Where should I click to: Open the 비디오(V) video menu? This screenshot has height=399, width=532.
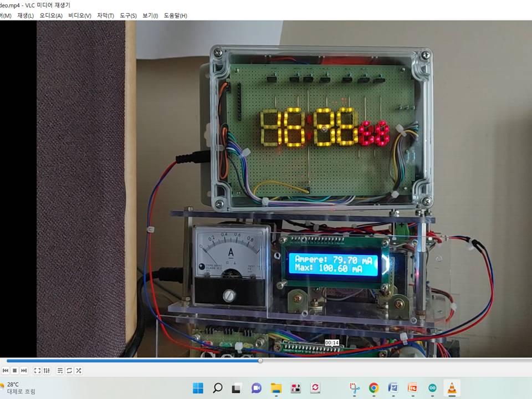point(80,16)
